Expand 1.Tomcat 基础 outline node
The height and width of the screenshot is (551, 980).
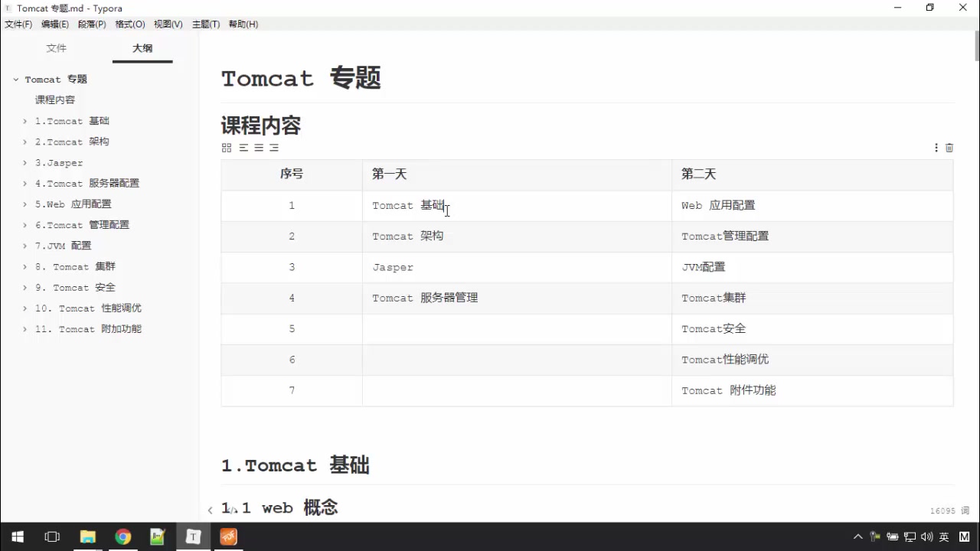point(25,121)
